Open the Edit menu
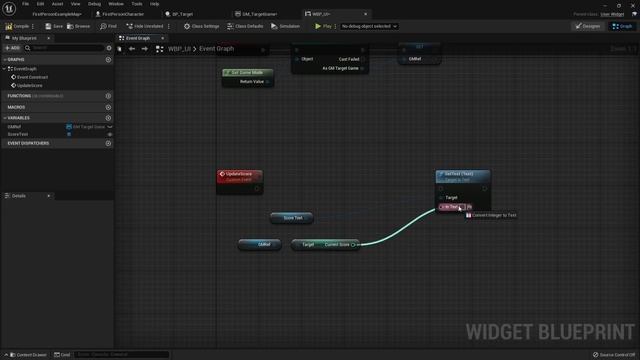The height and width of the screenshot is (360, 640). point(40,4)
